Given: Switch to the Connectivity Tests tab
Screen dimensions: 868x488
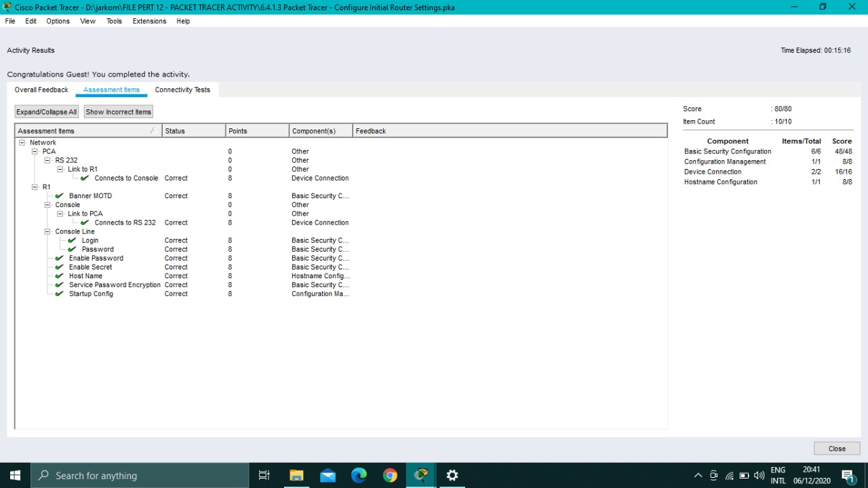Looking at the screenshot, I should (182, 90).
